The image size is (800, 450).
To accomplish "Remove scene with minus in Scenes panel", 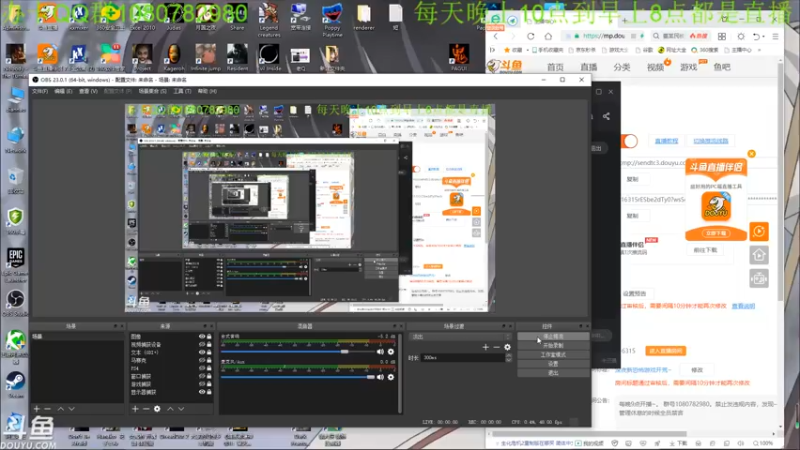I will click(x=47, y=409).
